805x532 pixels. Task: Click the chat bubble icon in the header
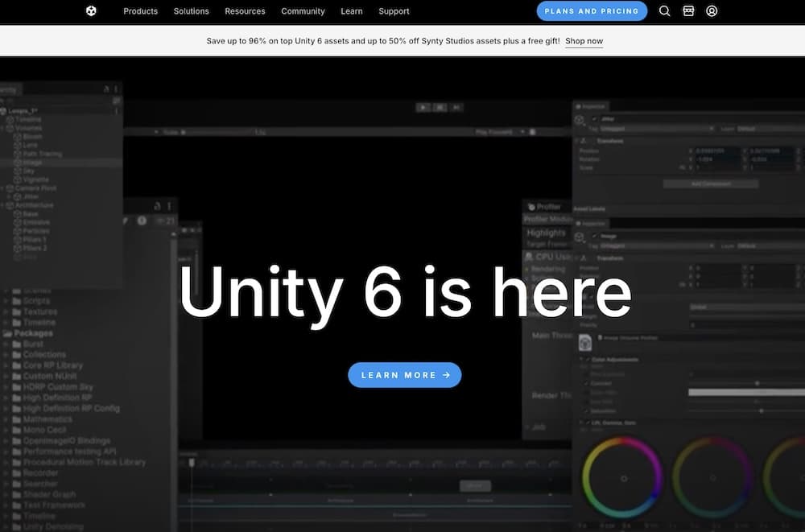click(x=687, y=11)
